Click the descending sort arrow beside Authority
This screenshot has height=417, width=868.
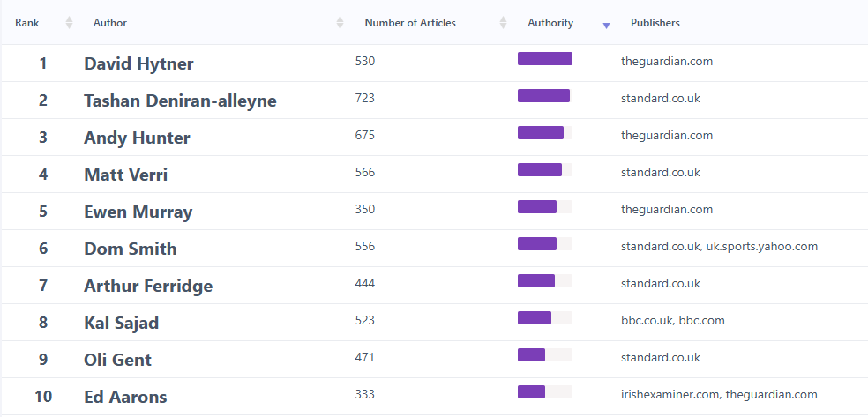click(606, 26)
